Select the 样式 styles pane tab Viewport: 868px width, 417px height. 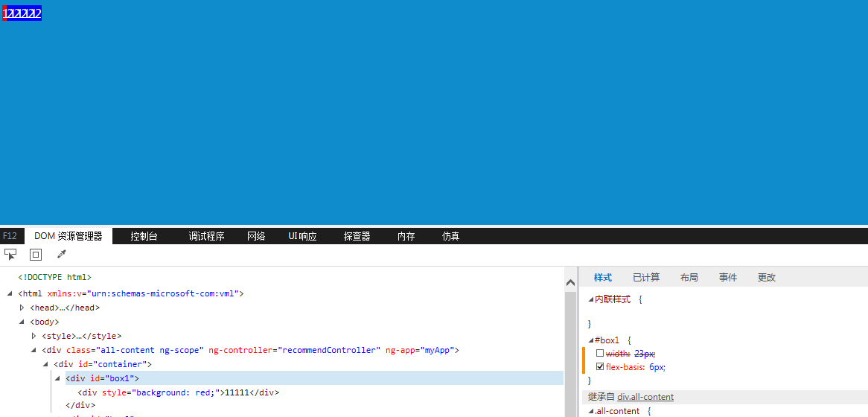pyautogui.click(x=603, y=278)
